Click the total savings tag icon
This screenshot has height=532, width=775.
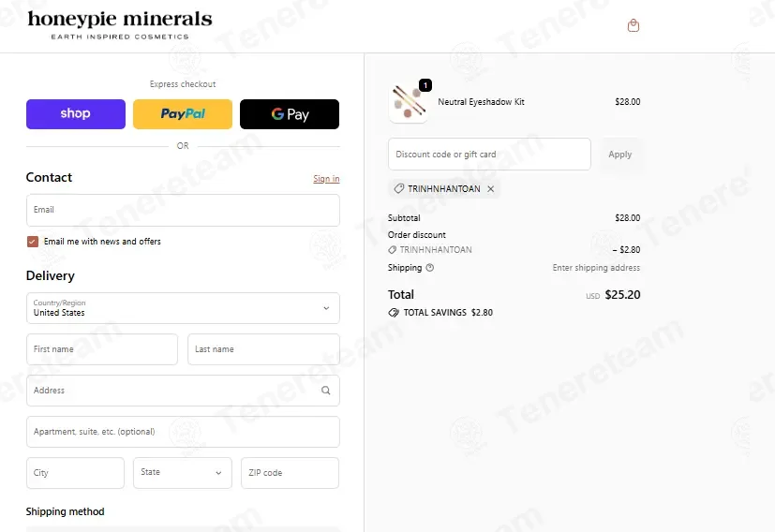pyautogui.click(x=394, y=312)
